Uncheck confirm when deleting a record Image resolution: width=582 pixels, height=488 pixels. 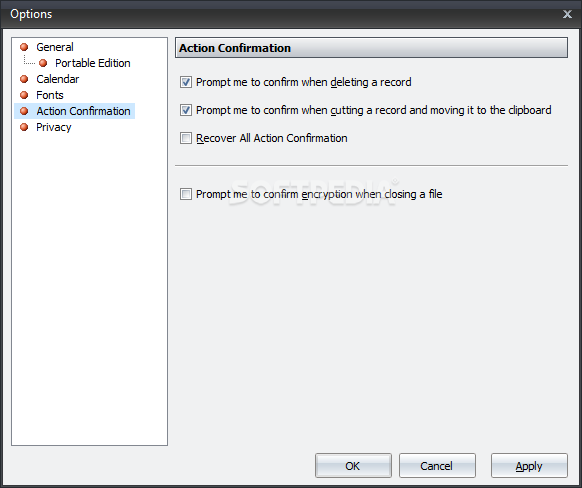(x=186, y=82)
